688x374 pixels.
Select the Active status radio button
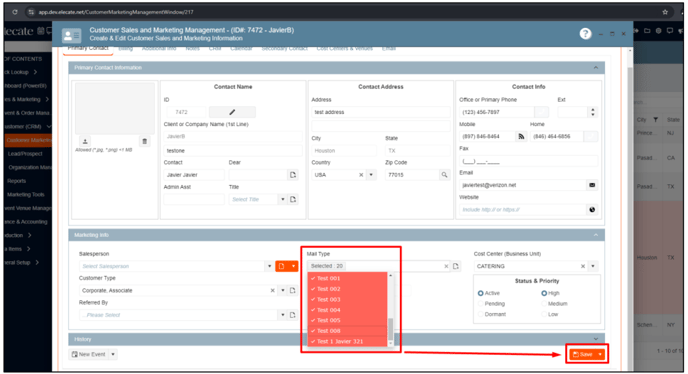point(480,293)
